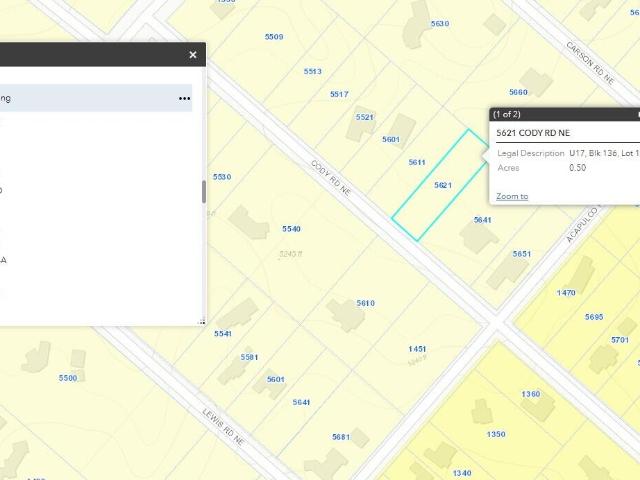Select the darker yellow parcel 1360

(x=531, y=394)
